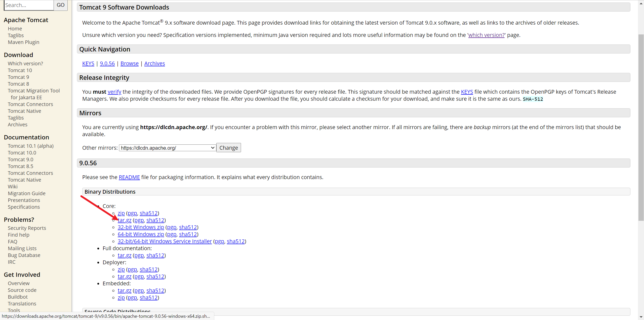Open the Wiki link
Viewport: 644px width, 320px height.
[13, 187]
